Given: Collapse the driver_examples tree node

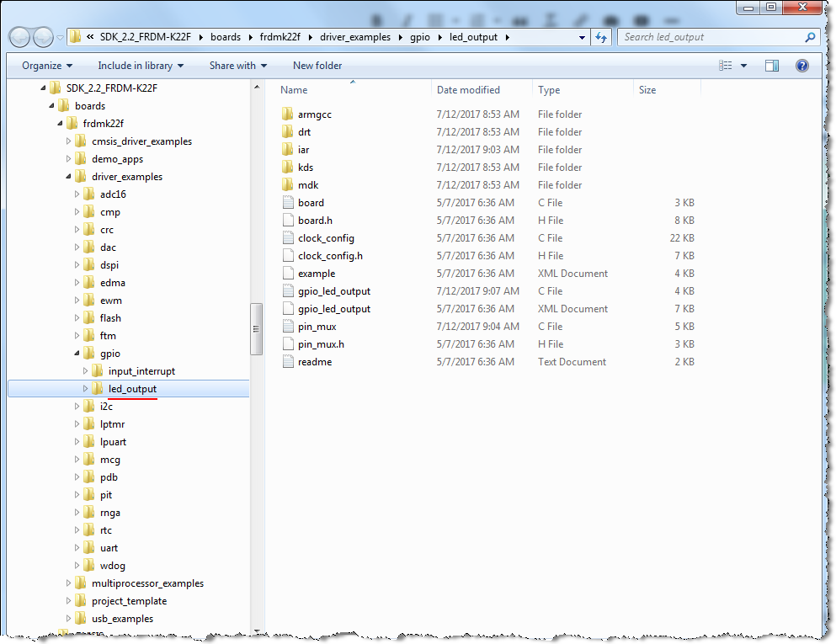Looking at the screenshot, I should (68, 177).
